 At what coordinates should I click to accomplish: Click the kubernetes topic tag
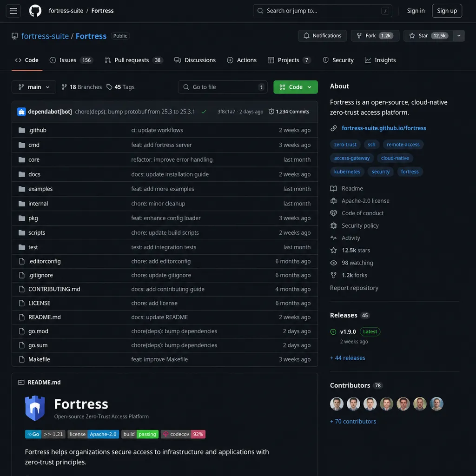(347, 172)
